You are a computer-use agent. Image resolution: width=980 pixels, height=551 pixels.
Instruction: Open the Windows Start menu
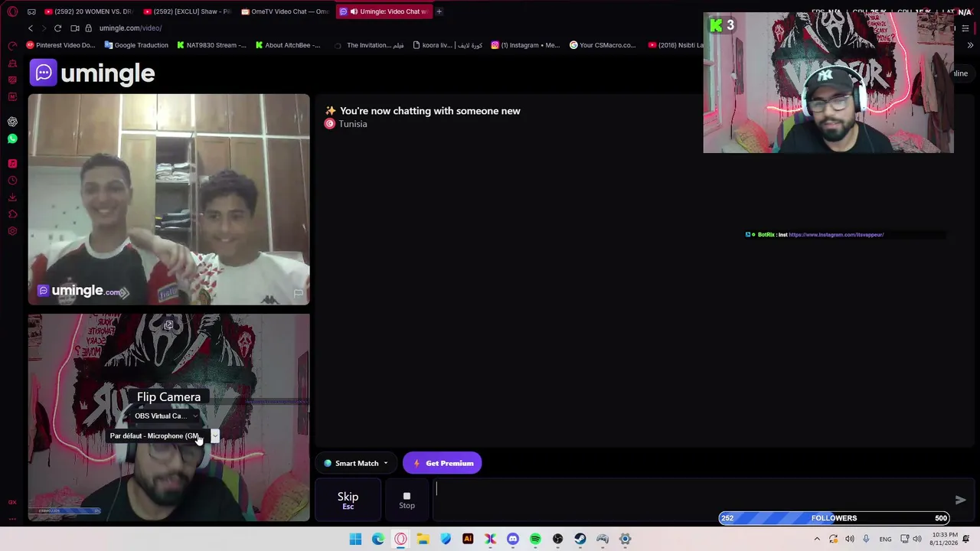355,539
